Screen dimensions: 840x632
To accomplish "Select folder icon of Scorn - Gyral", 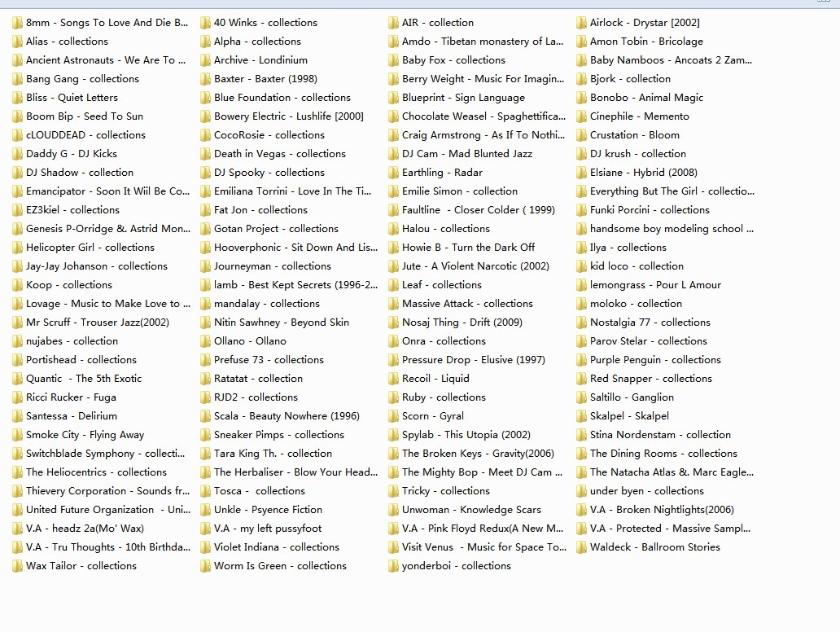I will click(x=393, y=416).
